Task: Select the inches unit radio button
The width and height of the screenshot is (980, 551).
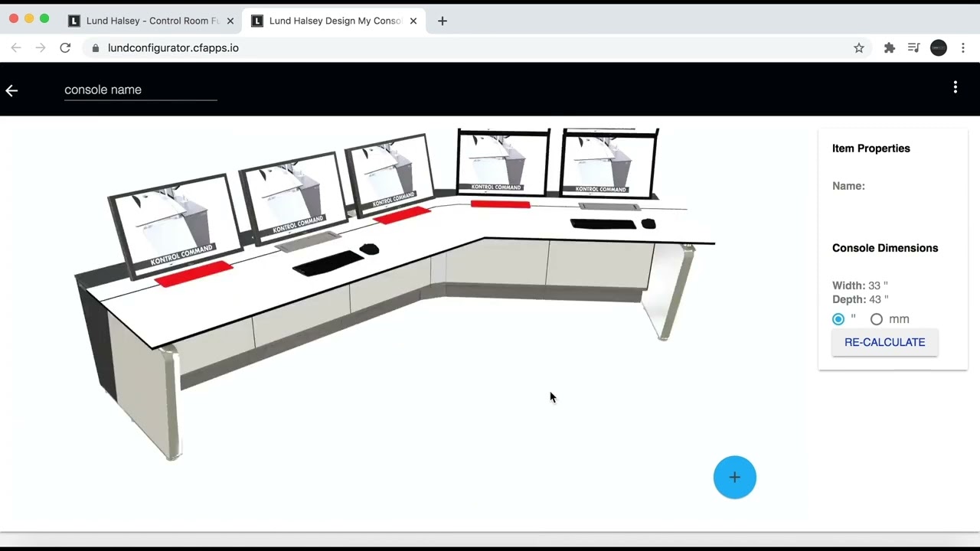Action: 838,319
